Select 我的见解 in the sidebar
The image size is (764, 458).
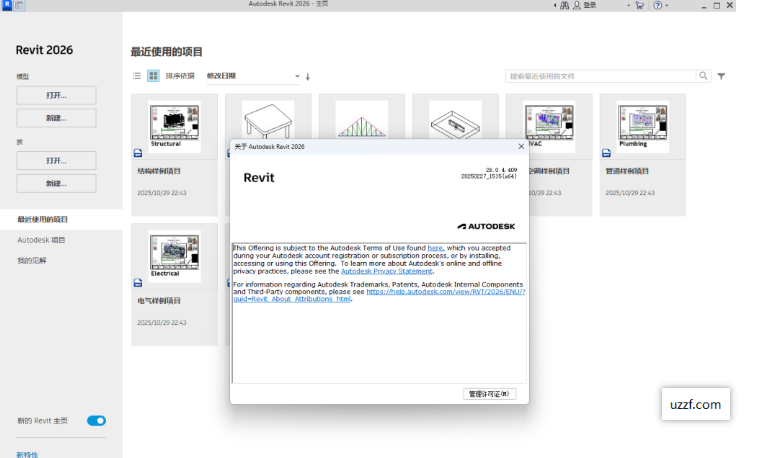click(32, 261)
